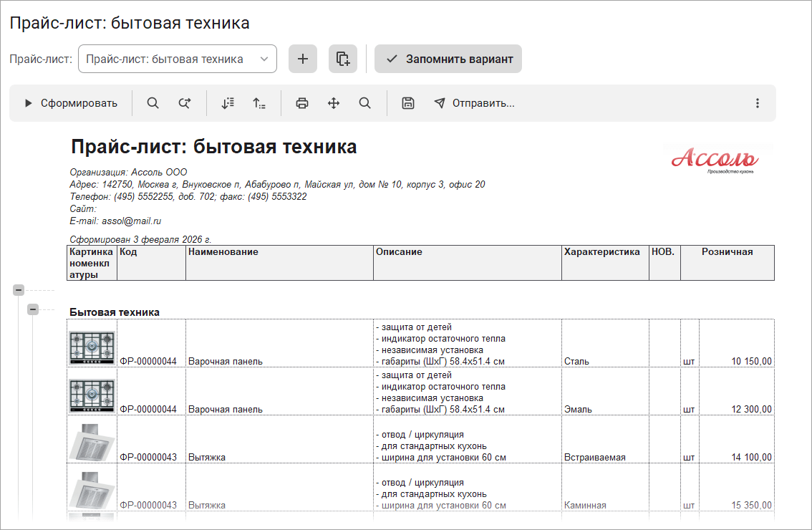Click the find (magnifier) icon next to Сформировать
This screenshot has height=530, width=812.
click(153, 103)
